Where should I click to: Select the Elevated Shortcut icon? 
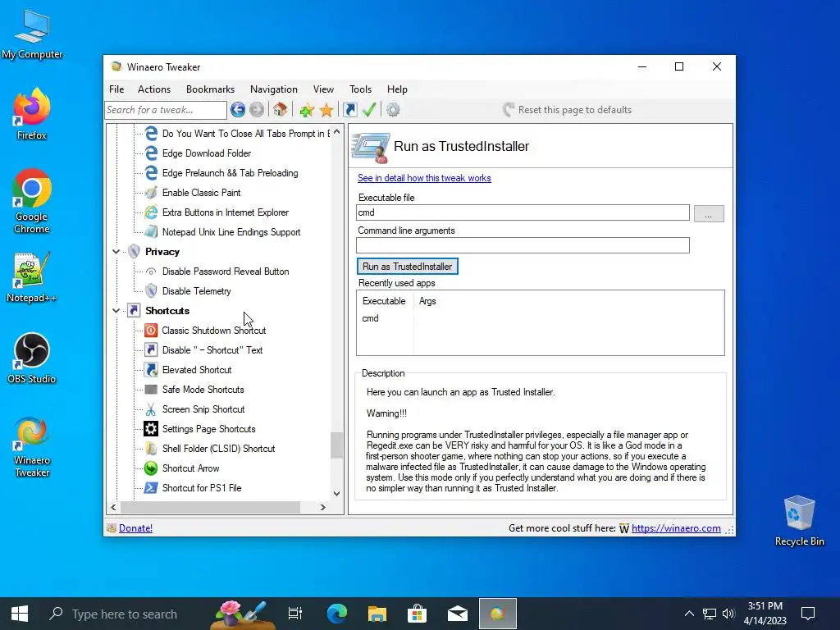151,370
